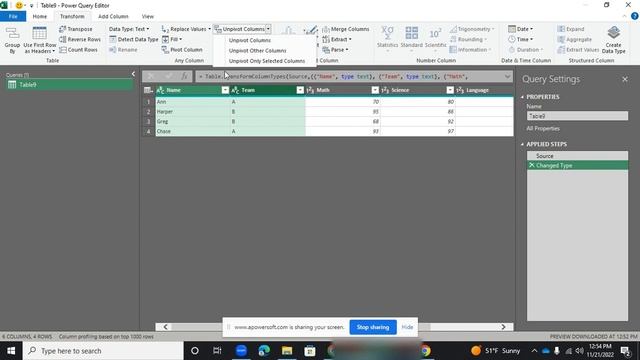The image size is (640, 360).
Task: Click taskbar search box
Action: point(103,351)
